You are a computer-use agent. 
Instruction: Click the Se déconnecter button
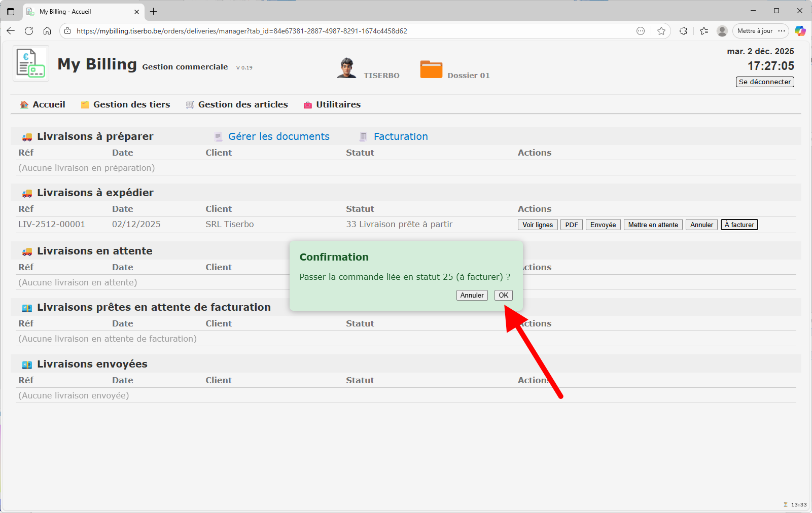click(x=764, y=82)
